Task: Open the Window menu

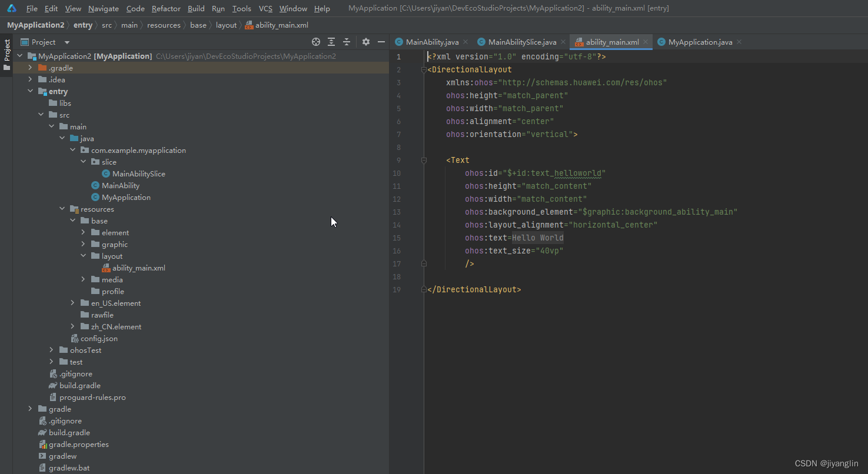Action: [293, 8]
